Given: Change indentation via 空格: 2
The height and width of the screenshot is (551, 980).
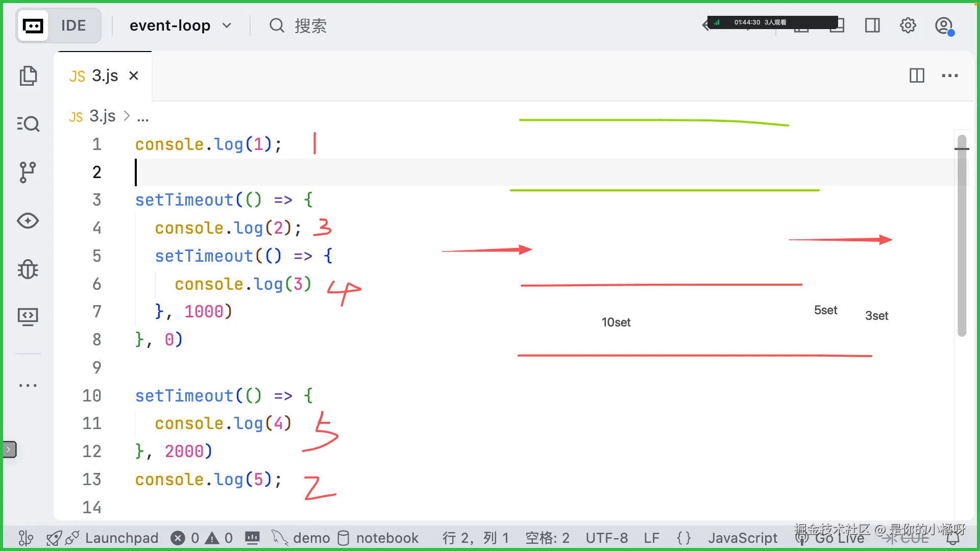Looking at the screenshot, I should 547,538.
